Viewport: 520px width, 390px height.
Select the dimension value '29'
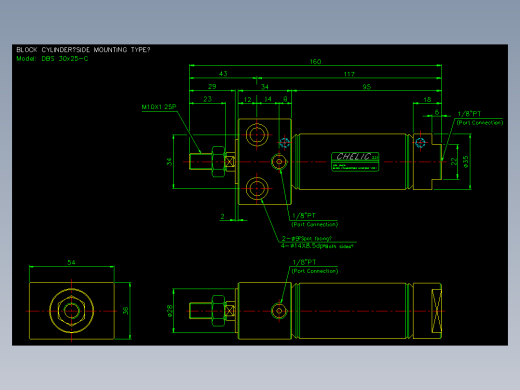[x=212, y=86]
